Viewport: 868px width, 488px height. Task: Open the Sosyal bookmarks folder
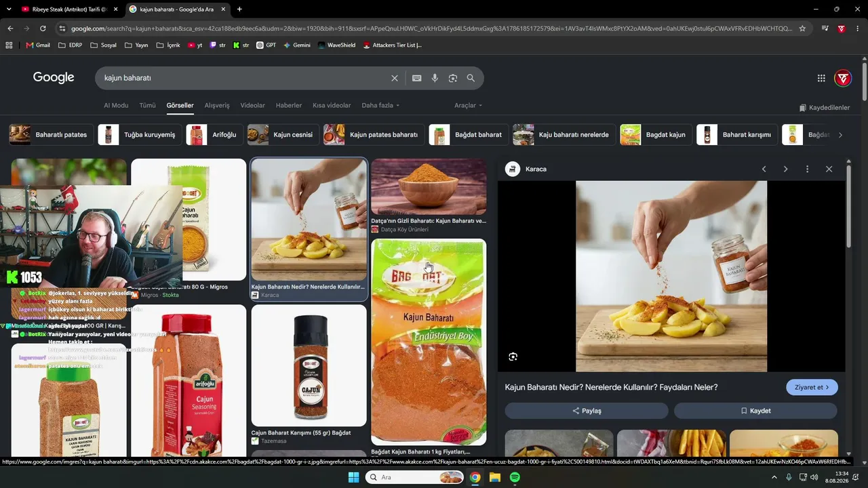pos(103,45)
